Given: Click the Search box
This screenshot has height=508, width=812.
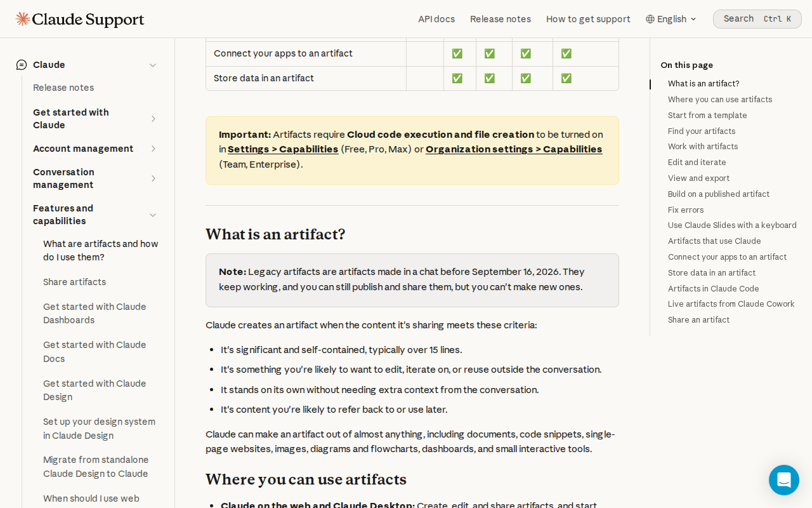Looking at the screenshot, I should pos(757,19).
